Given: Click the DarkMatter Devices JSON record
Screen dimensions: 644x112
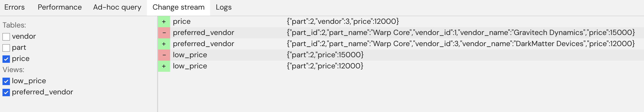Looking at the screenshot, I should point(461,44).
